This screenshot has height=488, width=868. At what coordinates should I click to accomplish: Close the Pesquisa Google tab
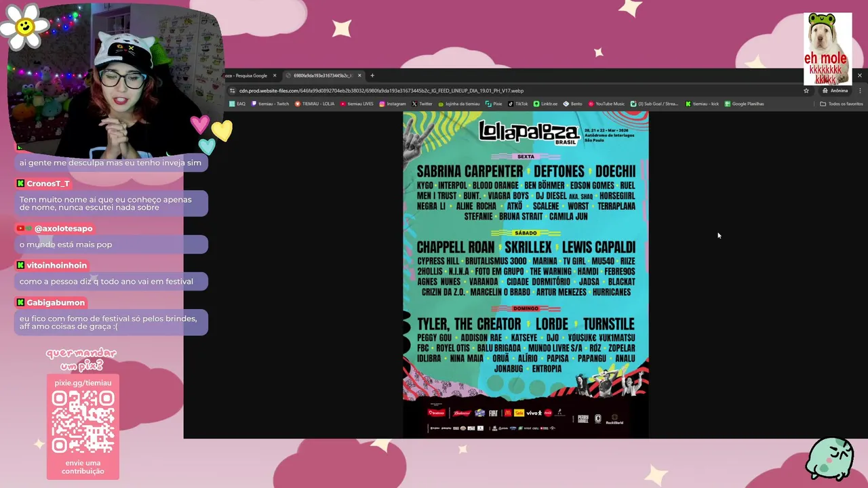[x=274, y=75]
